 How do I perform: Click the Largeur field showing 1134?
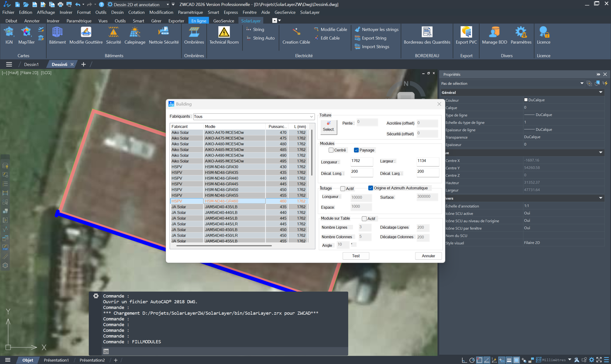428,161
